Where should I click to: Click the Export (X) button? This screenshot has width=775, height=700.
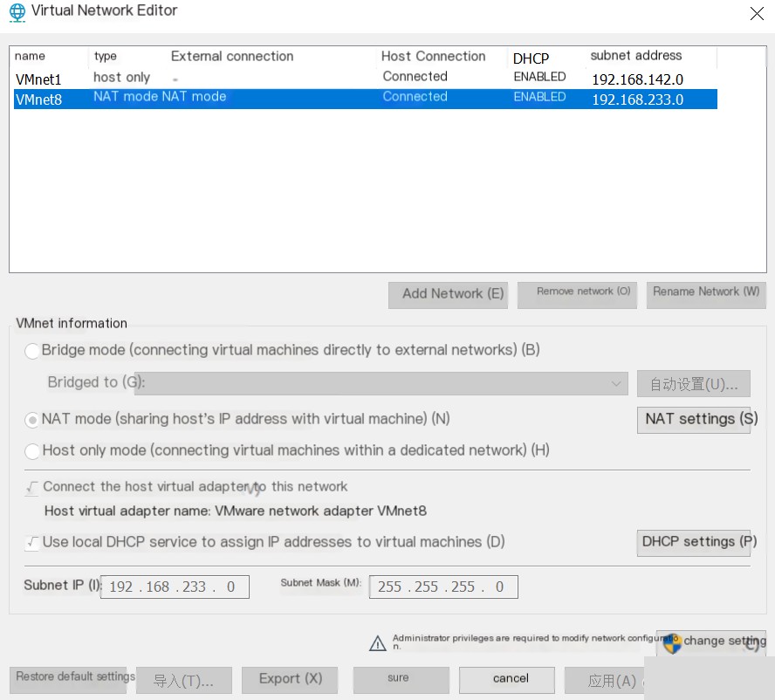click(290, 680)
